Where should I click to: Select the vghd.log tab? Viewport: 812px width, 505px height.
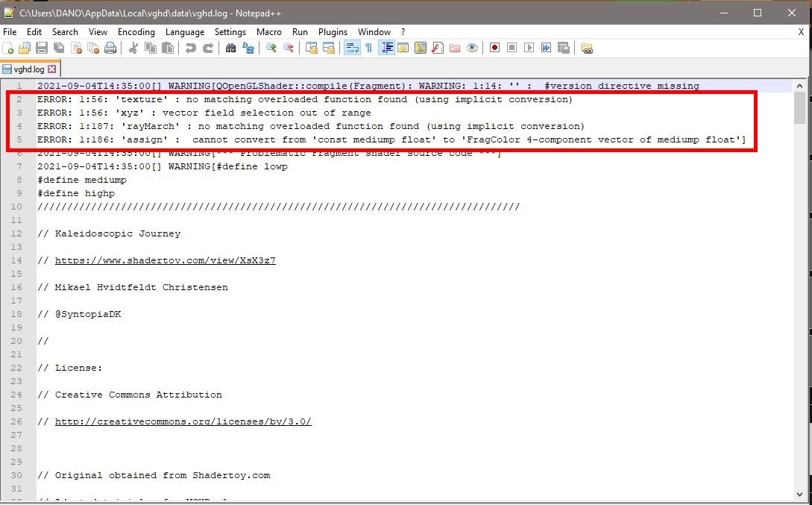pyautogui.click(x=28, y=69)
